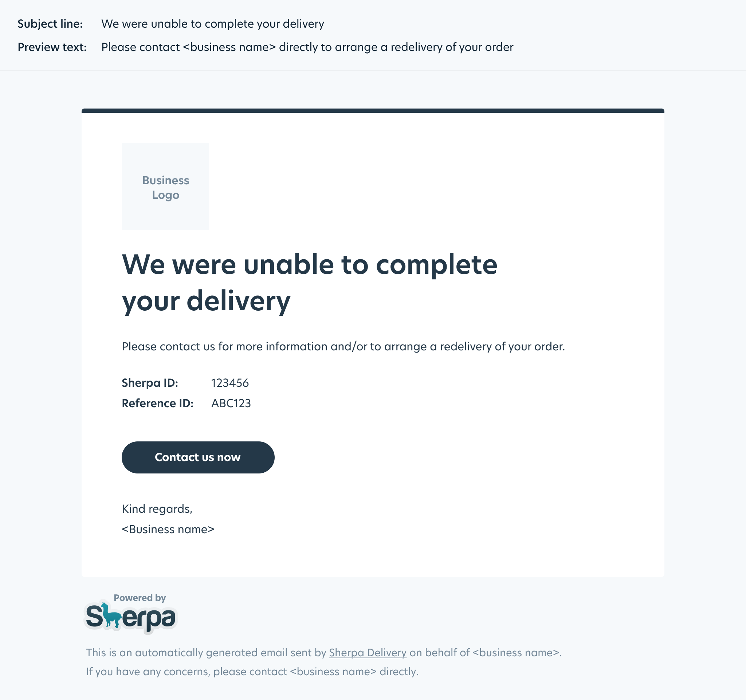
Task: Click the Preview text label
Action: click(x=52, y=47)
